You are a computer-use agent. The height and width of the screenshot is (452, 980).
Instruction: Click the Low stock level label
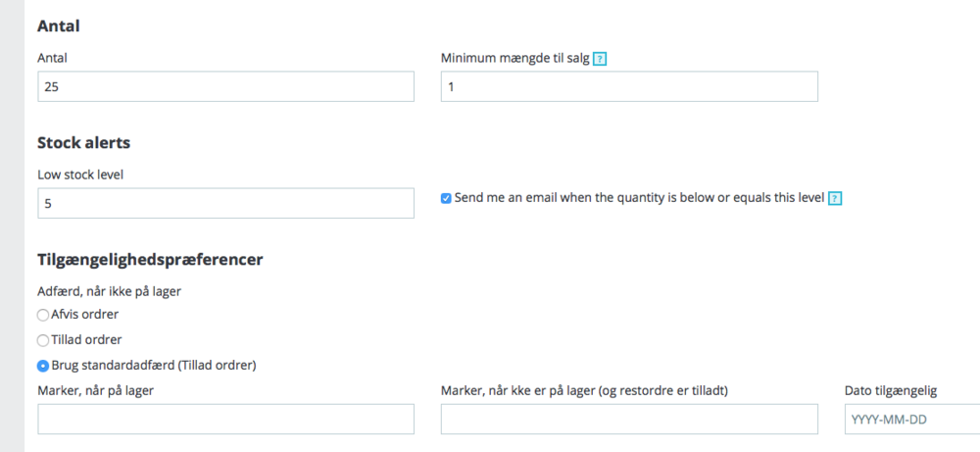pos(86,175)
